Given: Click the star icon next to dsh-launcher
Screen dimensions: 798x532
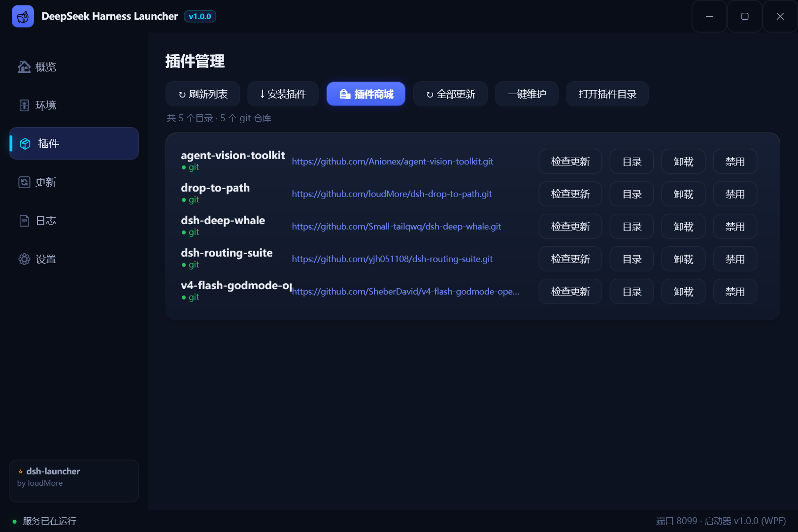Looking at the screenshot, I should click(21, 471).
